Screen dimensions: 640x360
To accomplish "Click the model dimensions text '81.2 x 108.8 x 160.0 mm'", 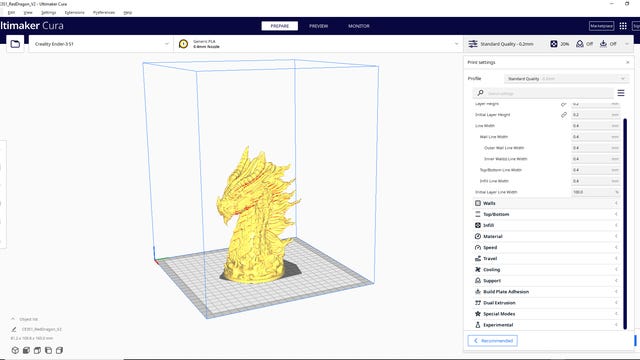I will 31,338.
